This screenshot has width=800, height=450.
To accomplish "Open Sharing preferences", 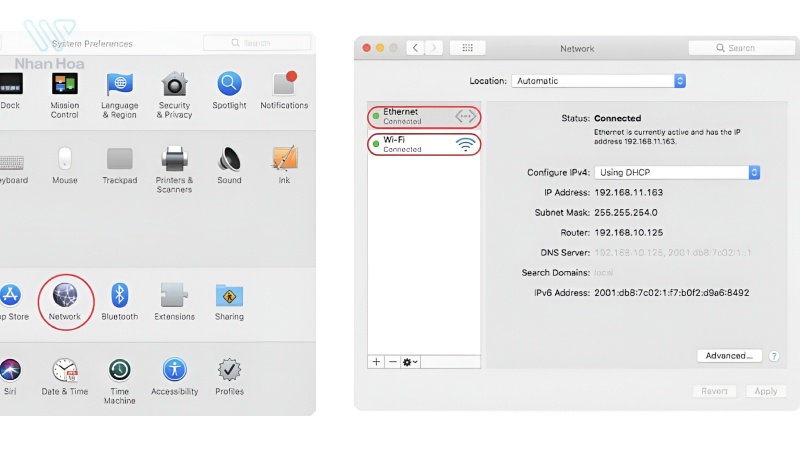I will [229, 302].
